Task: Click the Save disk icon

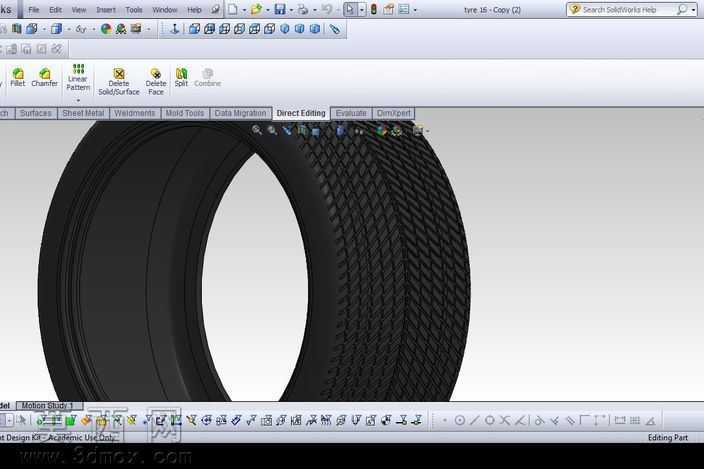Action: pyautogui.click(x=280, y=9)
